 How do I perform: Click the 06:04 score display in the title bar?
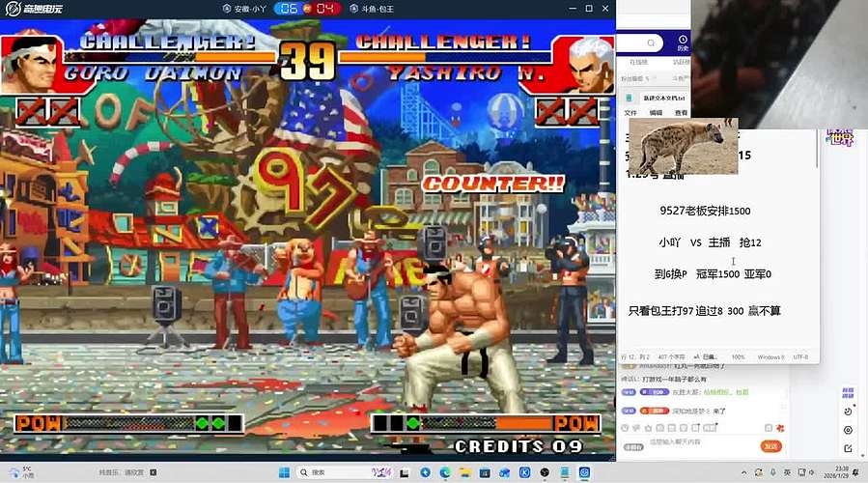[308, 9]
